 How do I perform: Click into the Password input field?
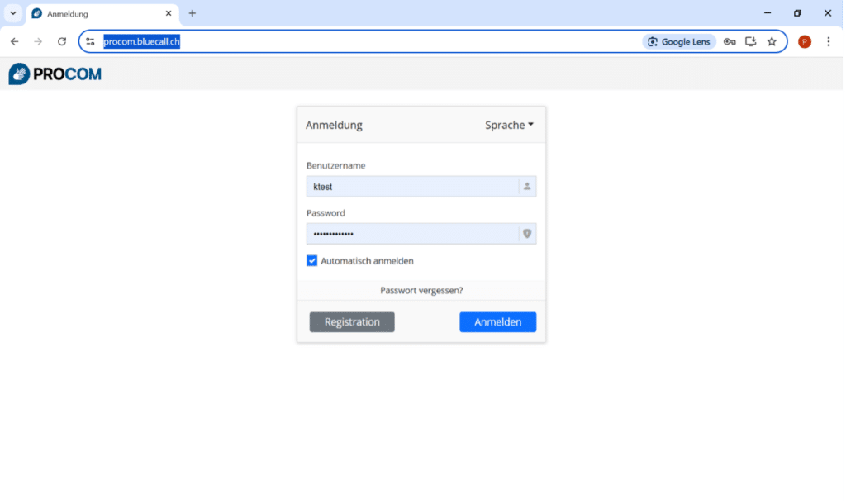(411, 234)
